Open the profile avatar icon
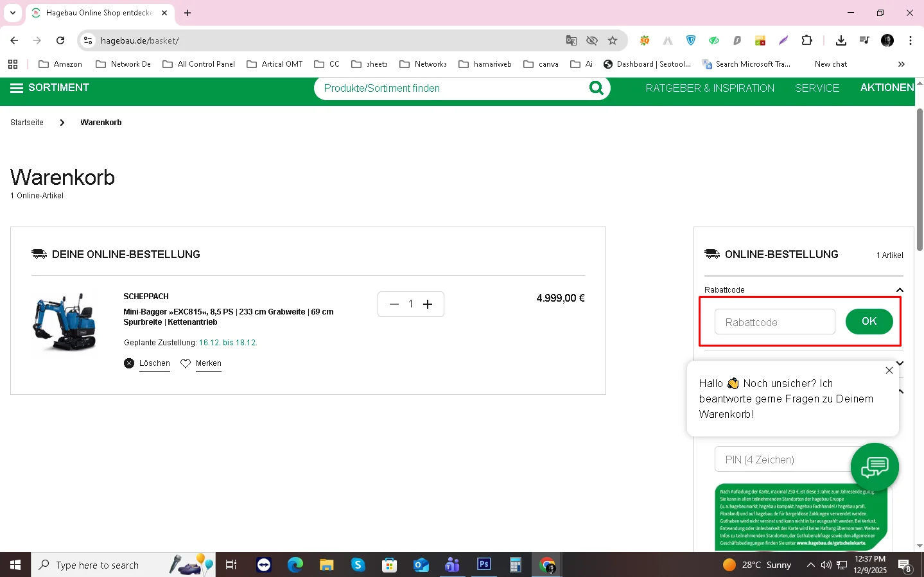Viewport: 924px width, 577px height. tap(887, 40)
